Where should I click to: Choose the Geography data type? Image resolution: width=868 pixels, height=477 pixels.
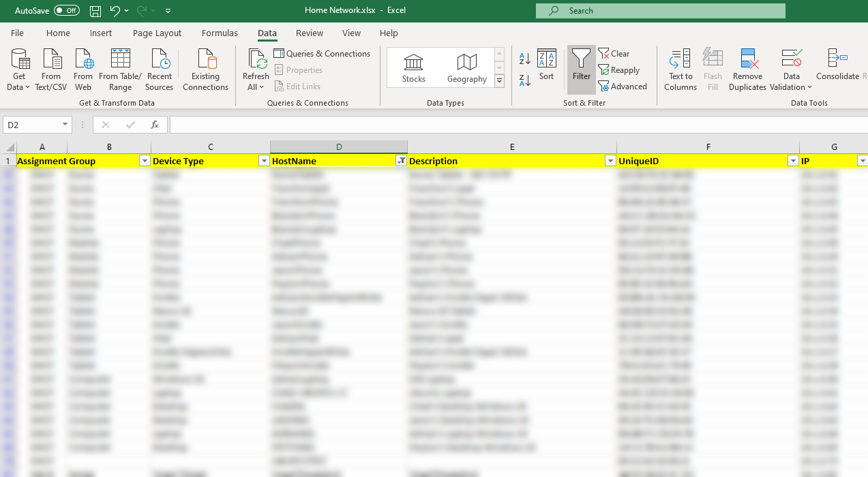pos(467,68)
